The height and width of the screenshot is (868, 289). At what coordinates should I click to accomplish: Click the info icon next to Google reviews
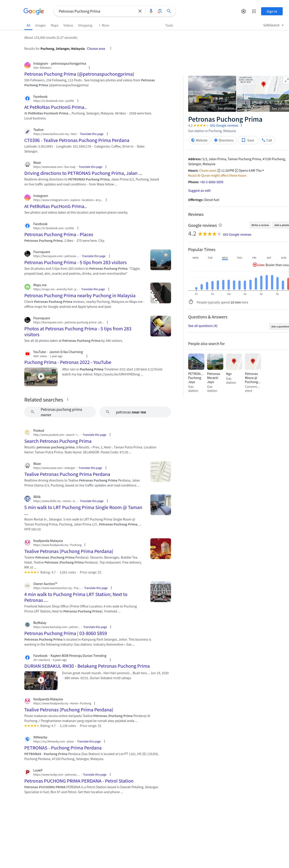point(220,225)
